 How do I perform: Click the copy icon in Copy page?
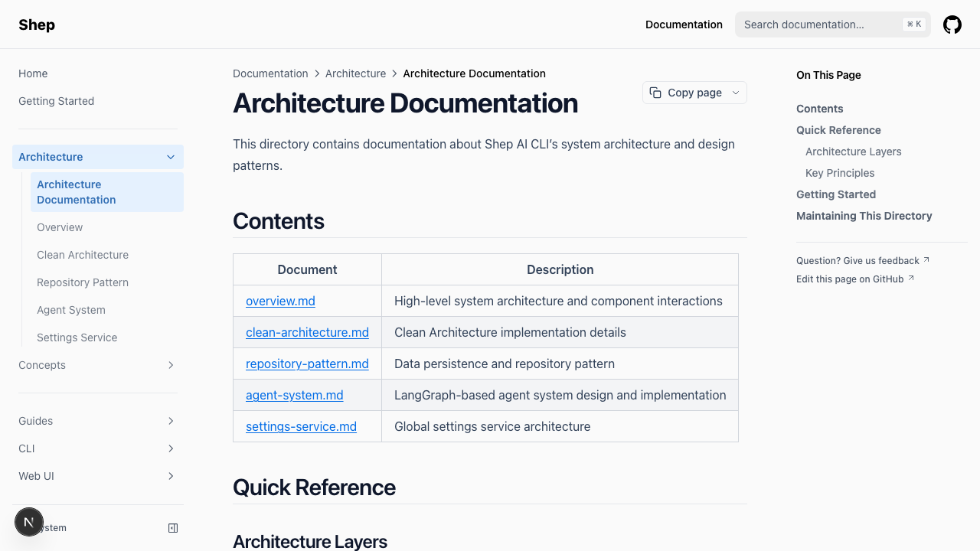(x=655, y=93)
